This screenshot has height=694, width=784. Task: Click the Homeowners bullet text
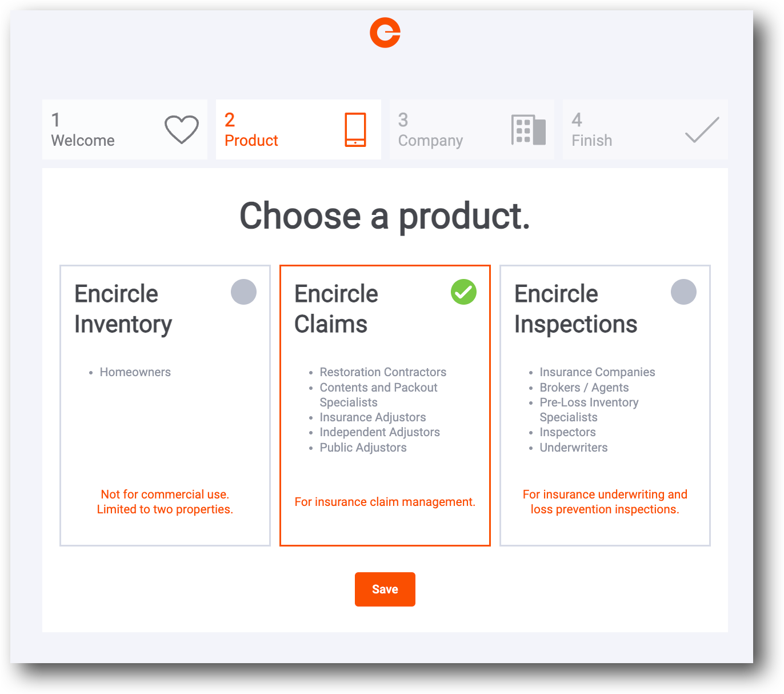pos(135,372)
